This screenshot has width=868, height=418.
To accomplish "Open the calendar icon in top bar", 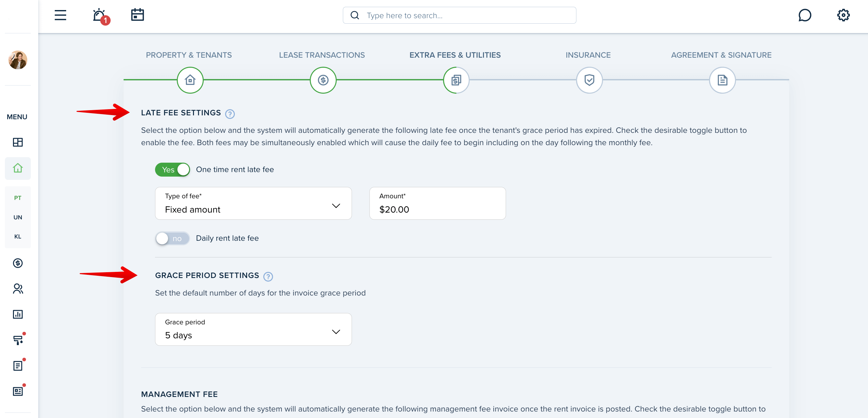I will [138, 15].
